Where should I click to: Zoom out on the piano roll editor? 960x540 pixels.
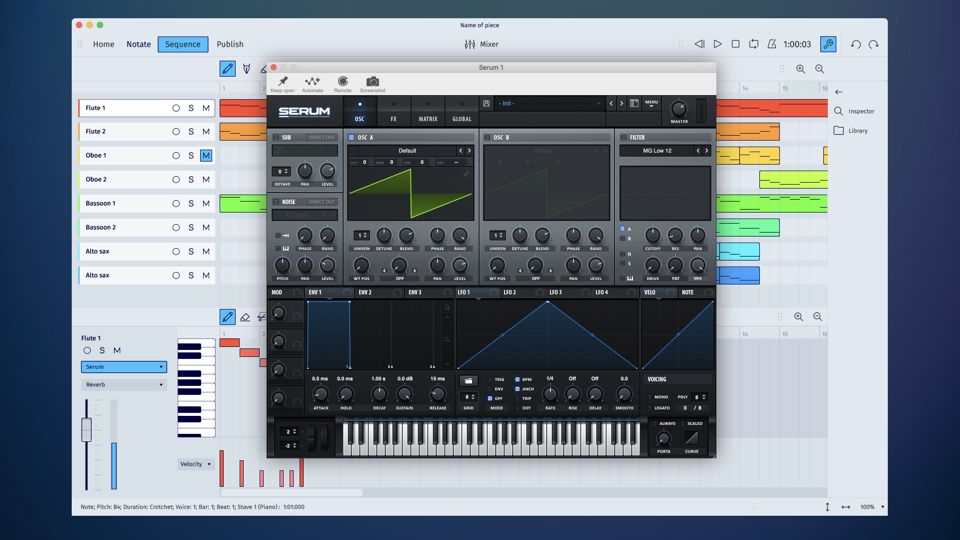(x=817, y=317)
